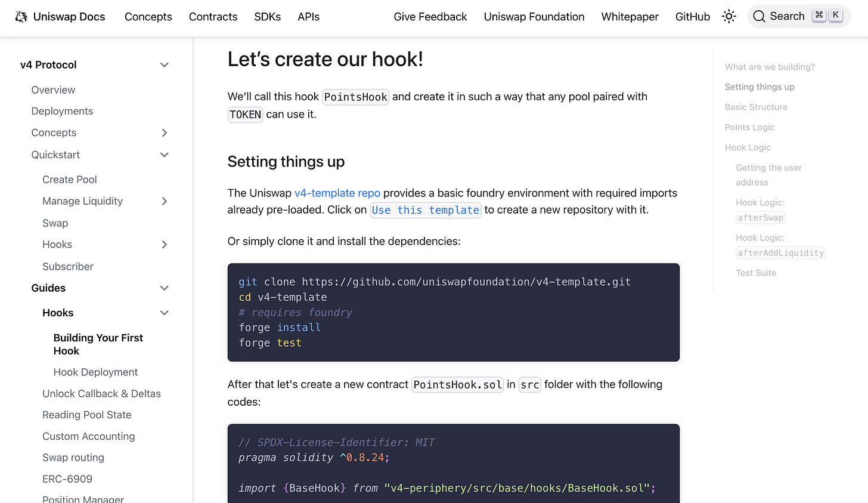Open the Swap quickstart page

(x=55, y=223)
